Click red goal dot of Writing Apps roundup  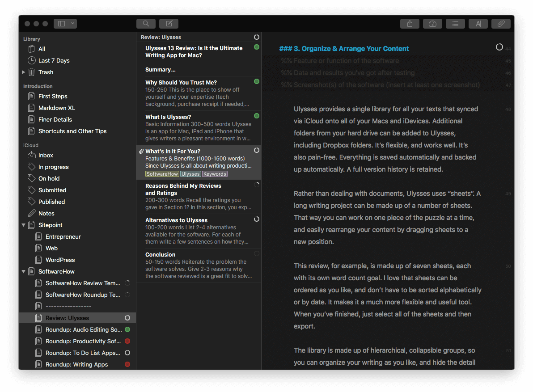coord(127,364)
